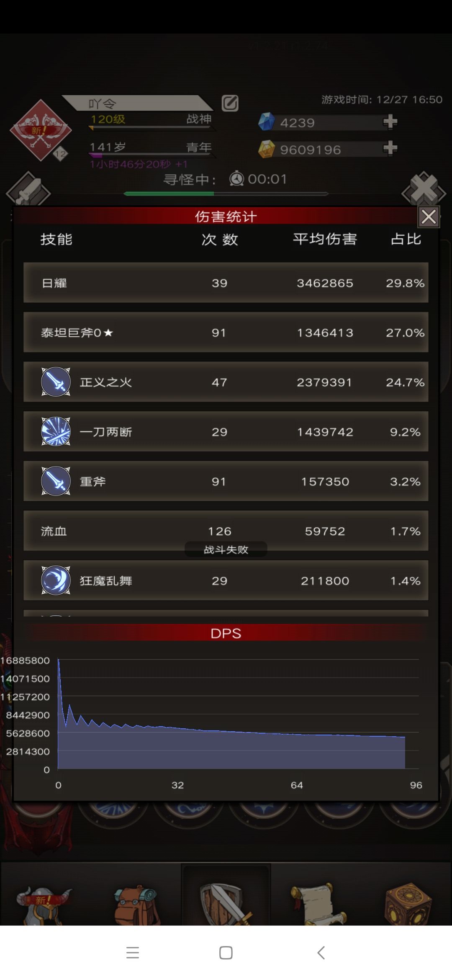Close the 伤害统计 damage statistics panel
The height and width of the screenshot is (980, 452).
429,217
